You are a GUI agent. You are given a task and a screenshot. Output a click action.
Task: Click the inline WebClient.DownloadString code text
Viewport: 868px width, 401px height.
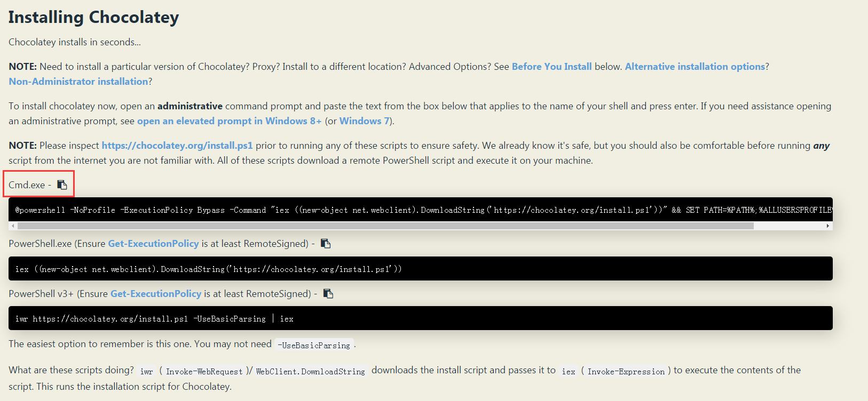pyautogui.click(x=311, y=372)
